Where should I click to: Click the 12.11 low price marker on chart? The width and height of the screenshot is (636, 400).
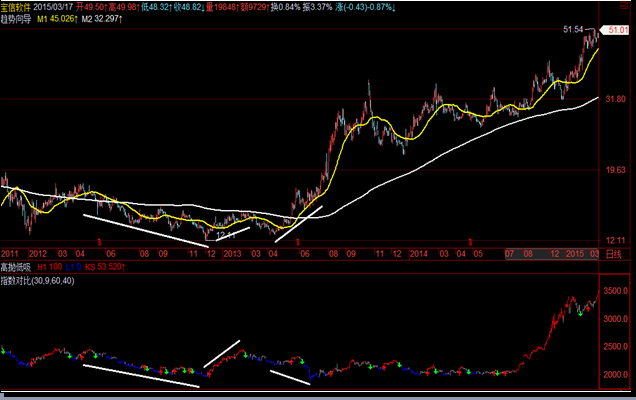[x=225, y=234]
